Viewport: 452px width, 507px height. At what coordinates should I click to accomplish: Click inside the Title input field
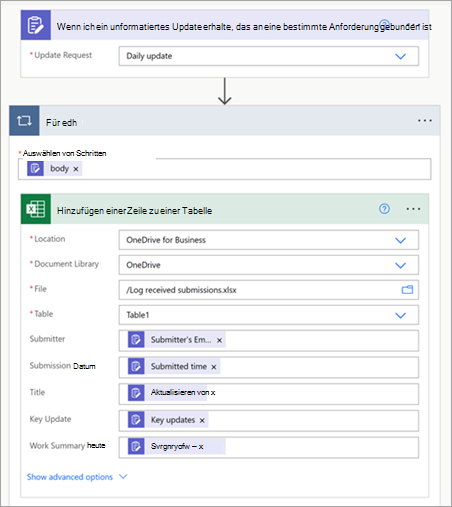(269, 394)
